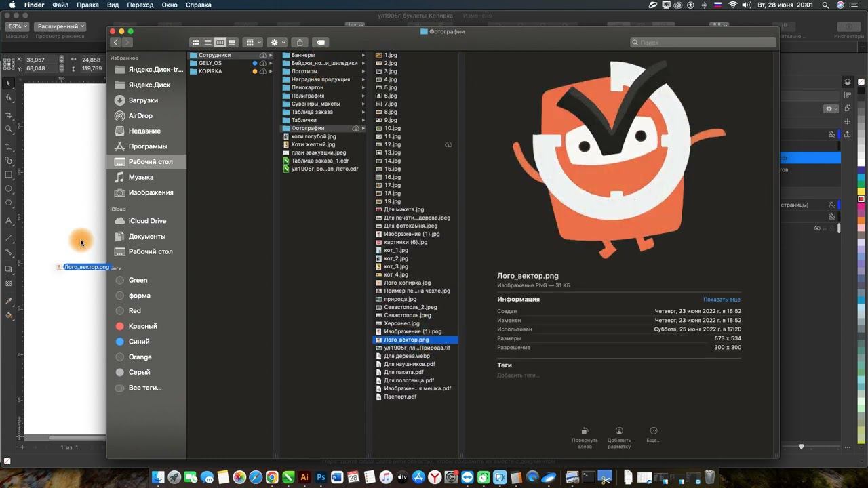Switch Finder to list view

tap(208, 42)
